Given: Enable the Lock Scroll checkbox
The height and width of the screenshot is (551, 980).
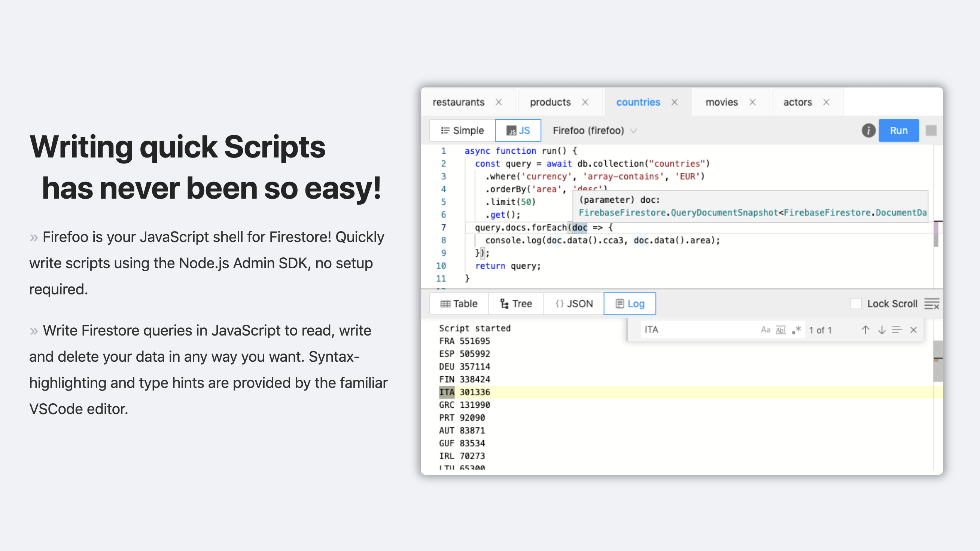Looking at the screenshot, I should pos(856,304).
